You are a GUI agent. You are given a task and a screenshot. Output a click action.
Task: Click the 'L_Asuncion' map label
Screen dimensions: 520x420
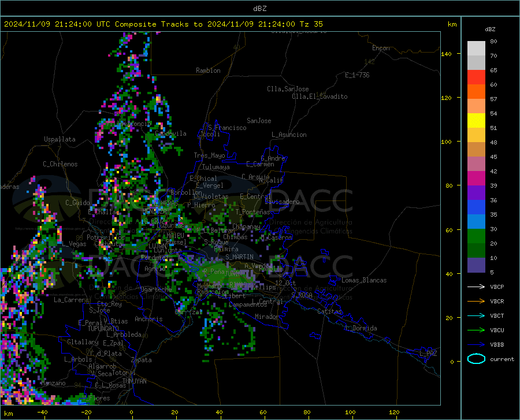click(x=289, y=135)
